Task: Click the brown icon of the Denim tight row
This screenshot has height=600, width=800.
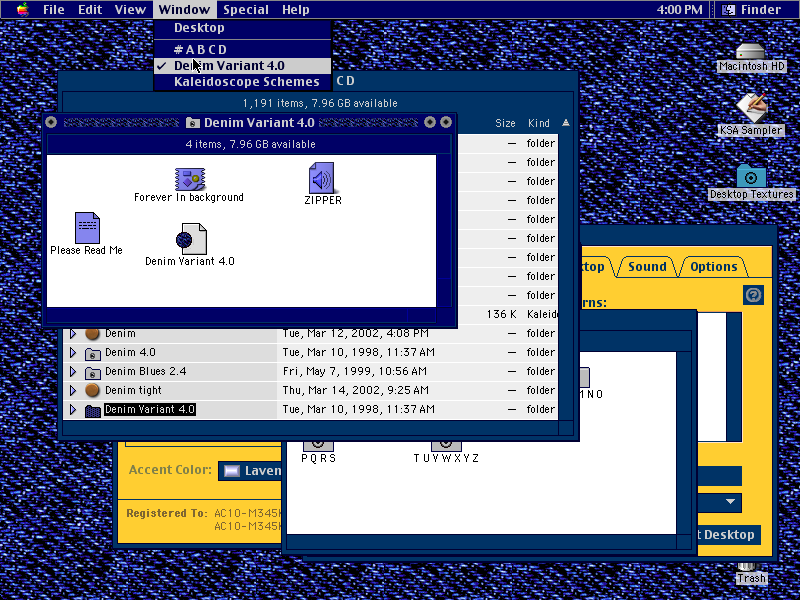Action: (92, 390)
